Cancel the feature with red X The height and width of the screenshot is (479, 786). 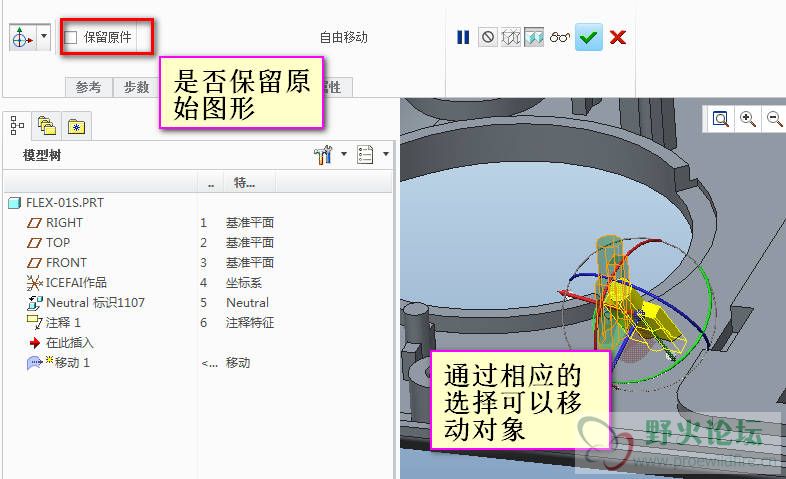618,37
